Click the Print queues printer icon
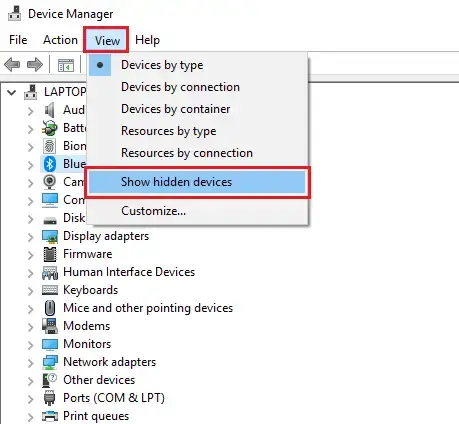 [x=50, y=416]
